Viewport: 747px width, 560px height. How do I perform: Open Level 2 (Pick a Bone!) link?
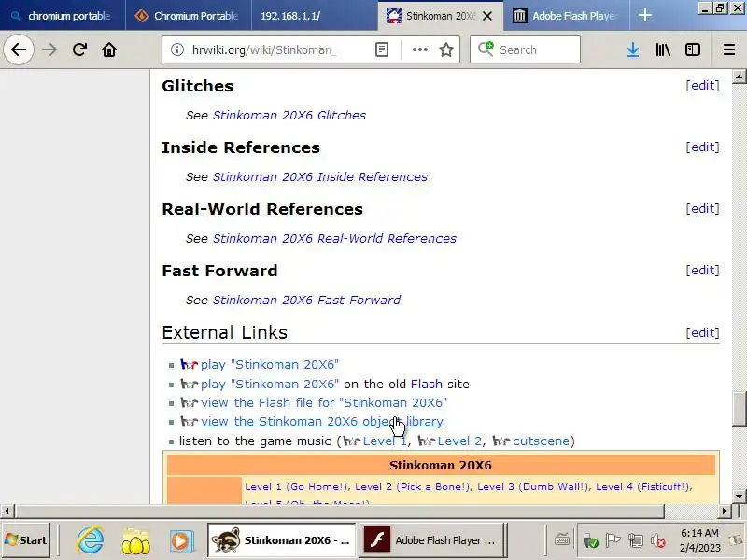(x=413, y=486)
